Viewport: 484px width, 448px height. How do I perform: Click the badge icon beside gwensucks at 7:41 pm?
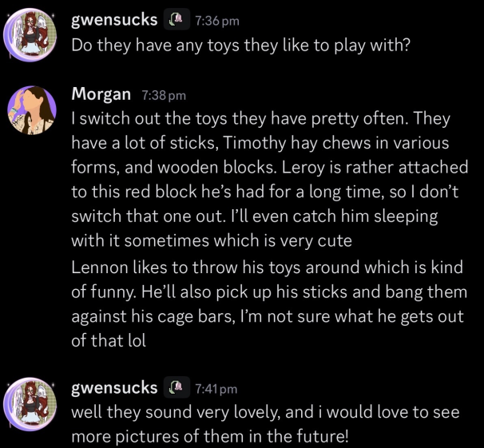point(176,389)
